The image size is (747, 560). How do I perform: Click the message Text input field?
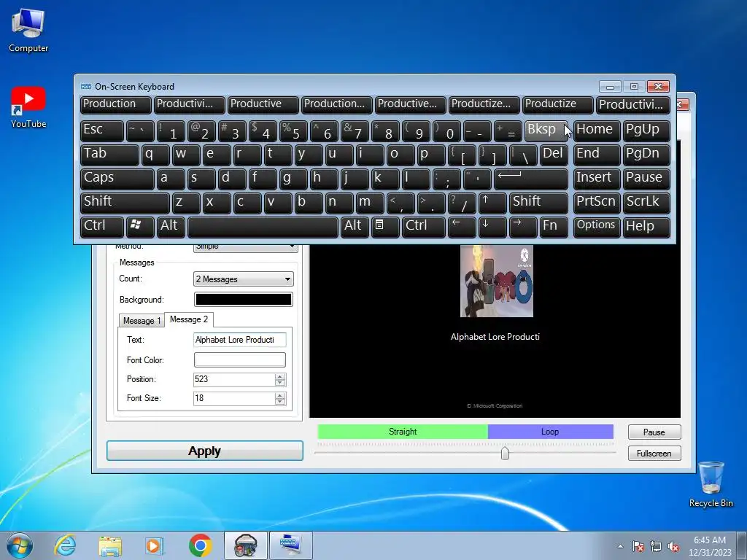(x=239, y=340)
